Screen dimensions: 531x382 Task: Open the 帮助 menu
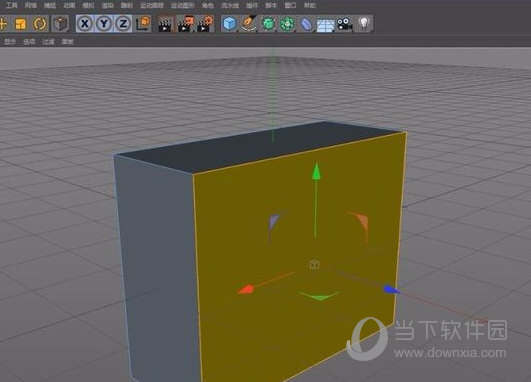pos(310,5)
